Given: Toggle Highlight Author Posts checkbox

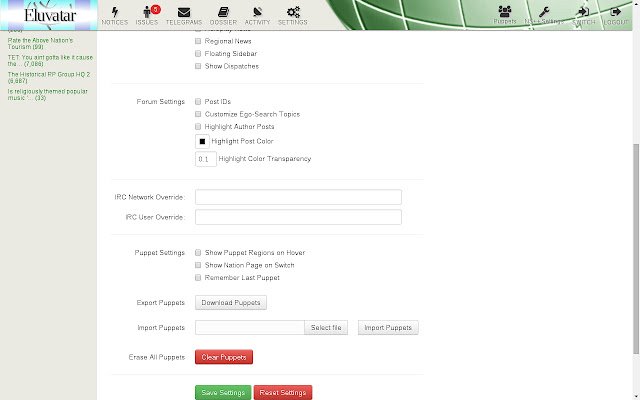Looking at the screenshot, I should (x=198, y=127).
